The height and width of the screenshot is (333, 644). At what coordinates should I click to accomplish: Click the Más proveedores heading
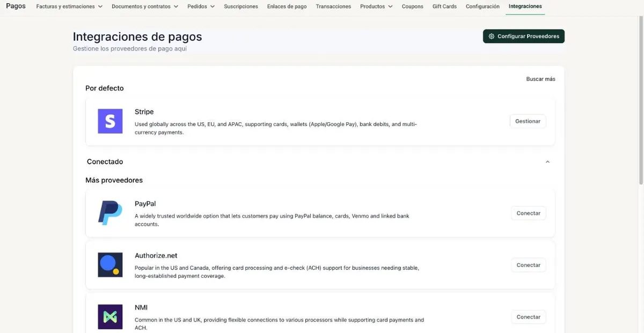tap(114, 180)
